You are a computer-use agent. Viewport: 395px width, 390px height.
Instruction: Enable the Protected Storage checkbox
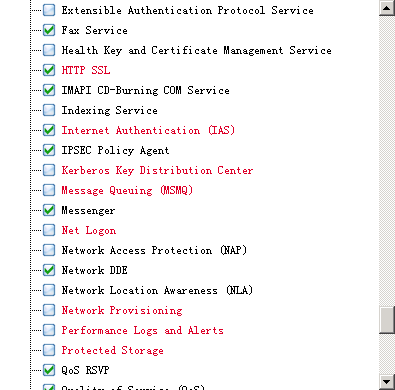point(49,350)
